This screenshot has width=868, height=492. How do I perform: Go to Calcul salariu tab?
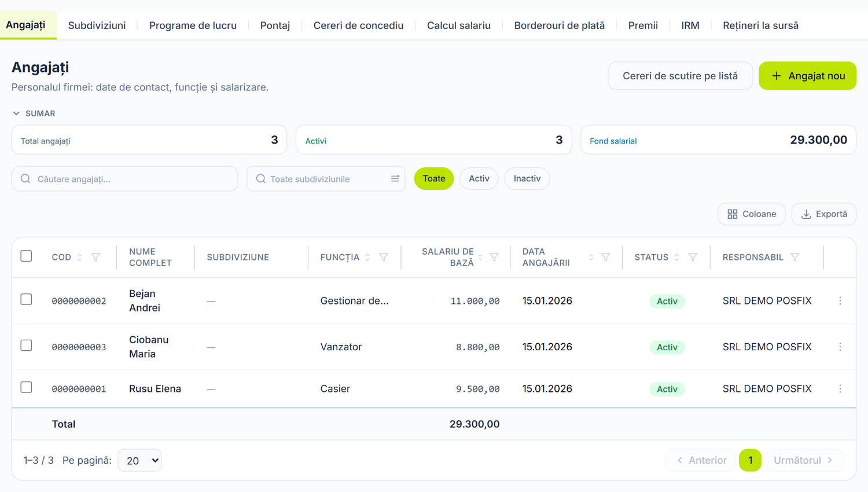click(459, 25)
